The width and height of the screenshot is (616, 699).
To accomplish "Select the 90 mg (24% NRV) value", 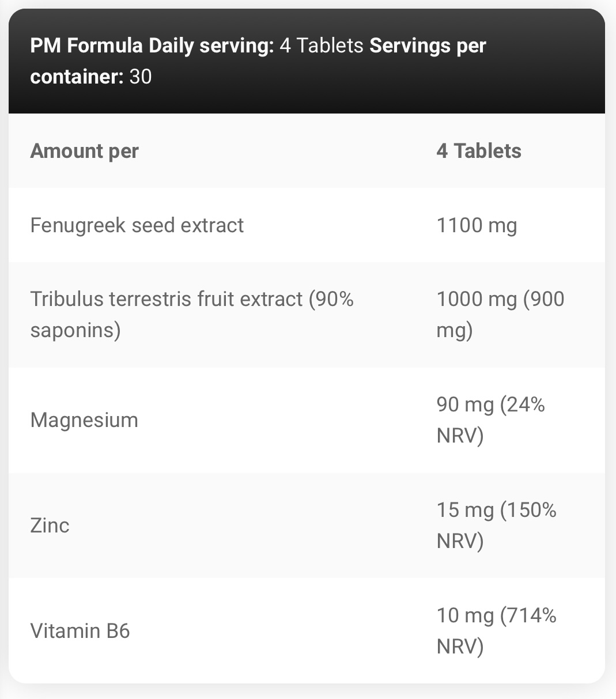I will point(490,420).
